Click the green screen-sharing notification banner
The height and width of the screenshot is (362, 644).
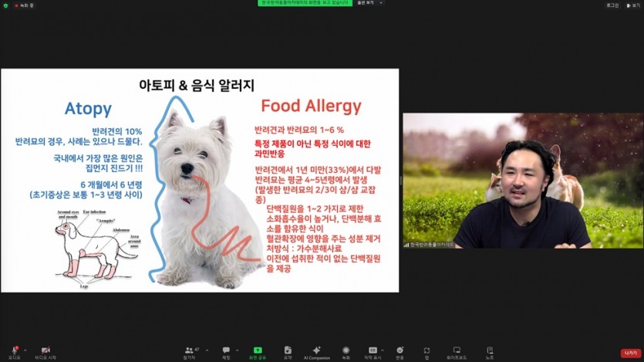click(305, 3)
